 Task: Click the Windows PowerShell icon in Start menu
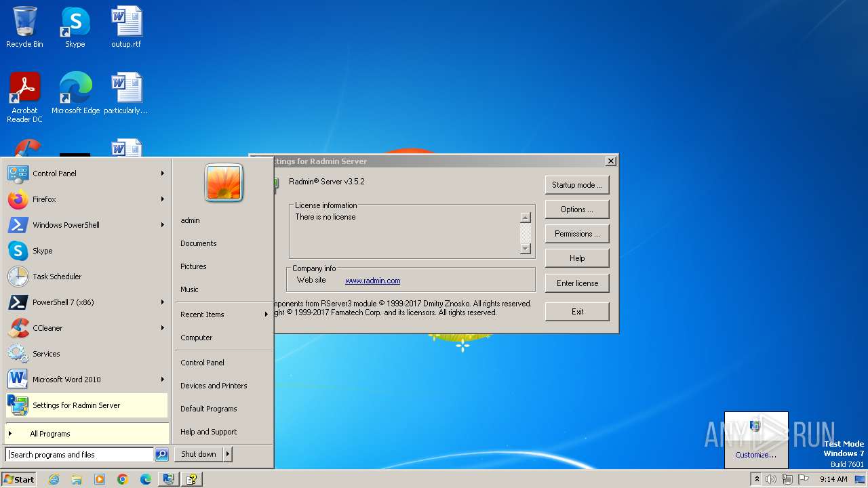[18, 225]
